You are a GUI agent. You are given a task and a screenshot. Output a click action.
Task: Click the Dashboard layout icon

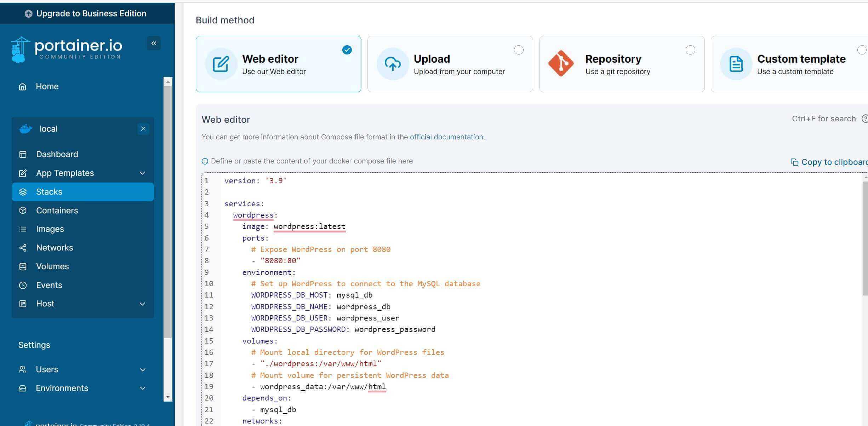23,154
